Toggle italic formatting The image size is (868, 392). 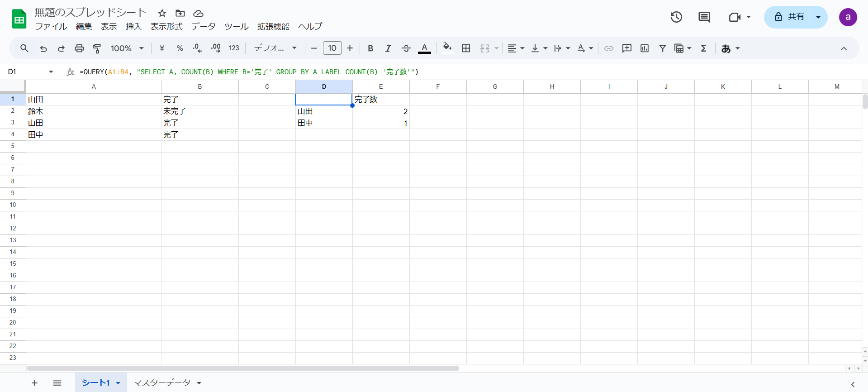pos(388,48)
